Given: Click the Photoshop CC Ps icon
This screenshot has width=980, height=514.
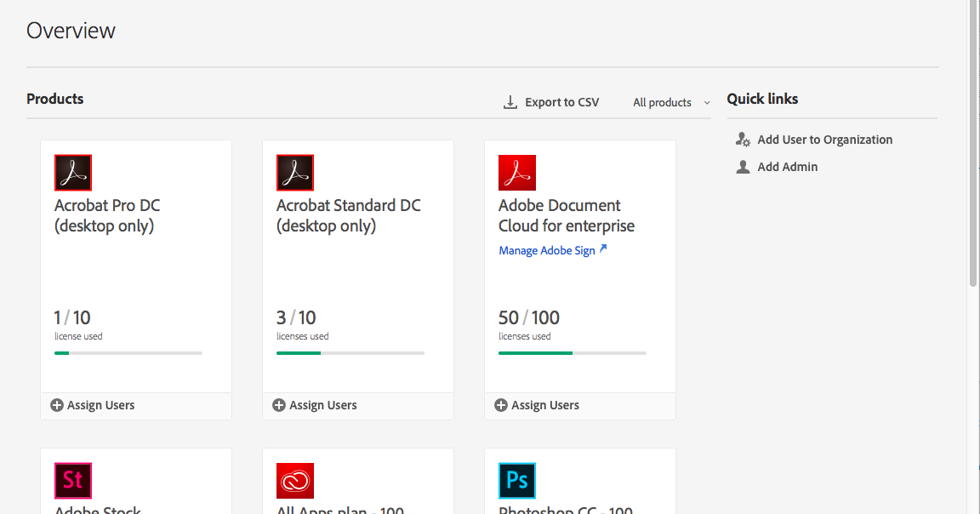Looking at the screenshot, I should click(517, 480).
